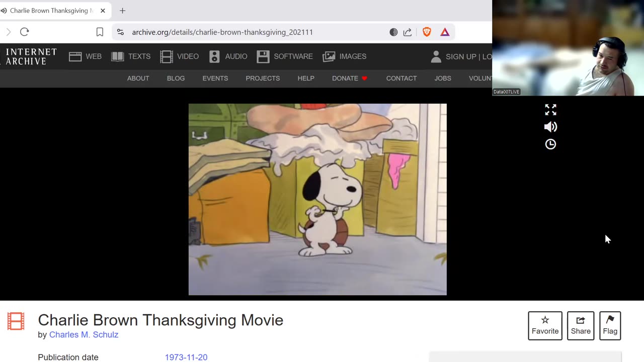The height and width of the screenshot is (362, 644).
Task: Open Brave Rewards triangle icon
Action: pyautogui.click(x=445, y=32)
